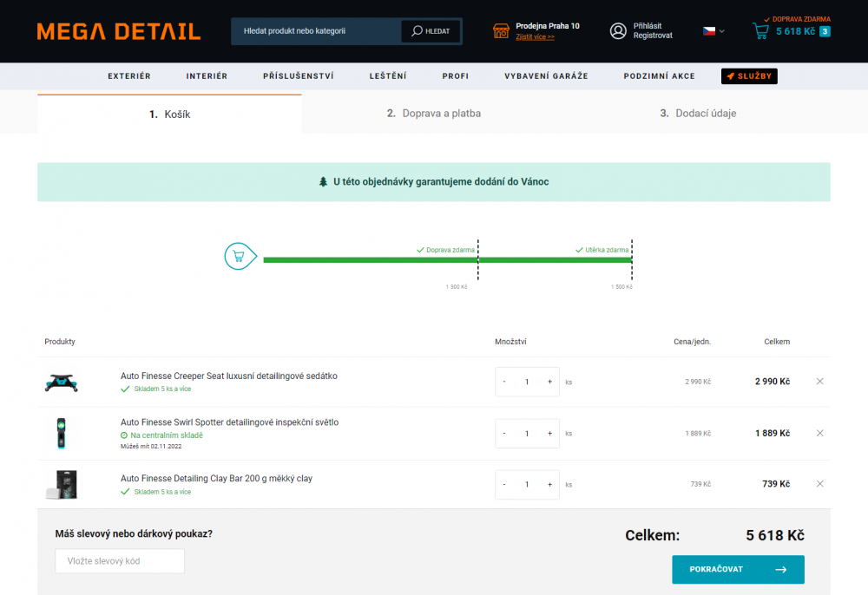The width and height of the screenshot is (868, 595).
Task: Click the cart total 5 618 Kč
Action: click(x=795, y=31)
